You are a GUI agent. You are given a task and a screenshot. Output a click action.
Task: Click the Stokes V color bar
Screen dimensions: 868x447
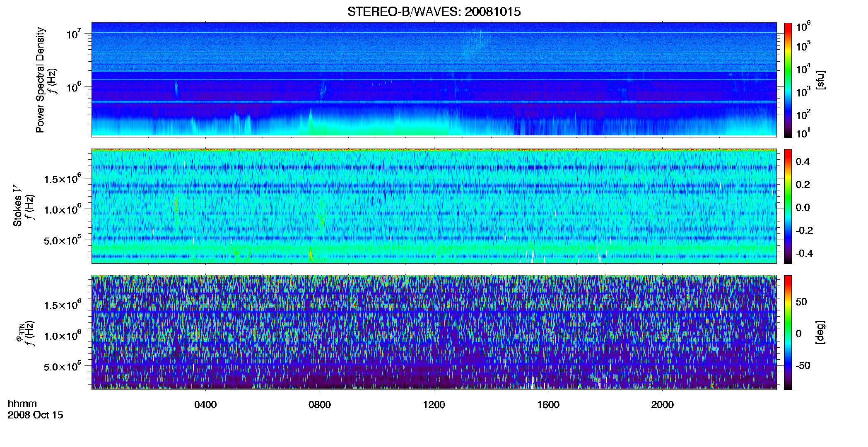[x=788, y=206]
